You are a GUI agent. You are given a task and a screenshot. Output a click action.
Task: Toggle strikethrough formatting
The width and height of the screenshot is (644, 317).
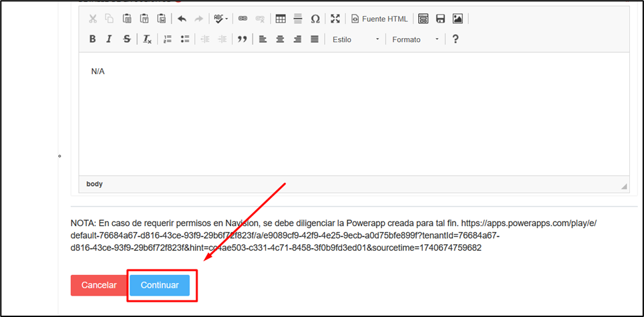click(127, 39)
